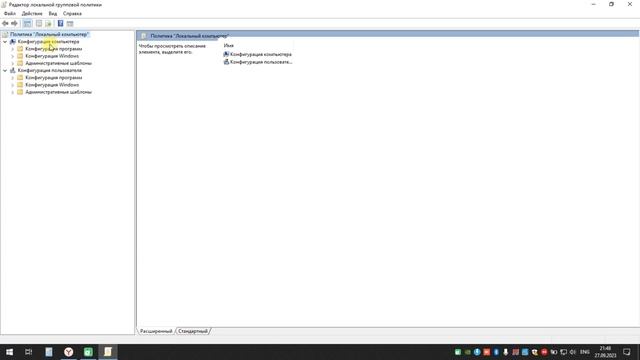Select Конфигурация компьютера in the right pane list
The height and width of the screenshot is (360, 640).
coord(258,54)
